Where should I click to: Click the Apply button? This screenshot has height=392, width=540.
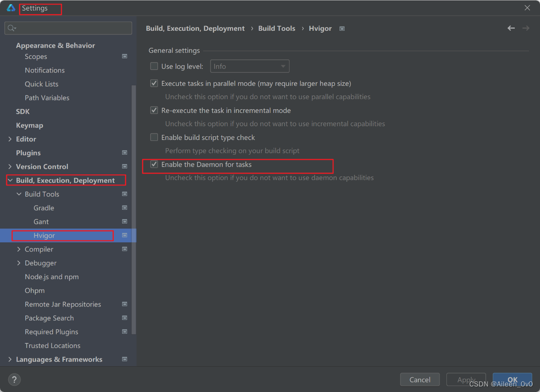pos(466,380)
